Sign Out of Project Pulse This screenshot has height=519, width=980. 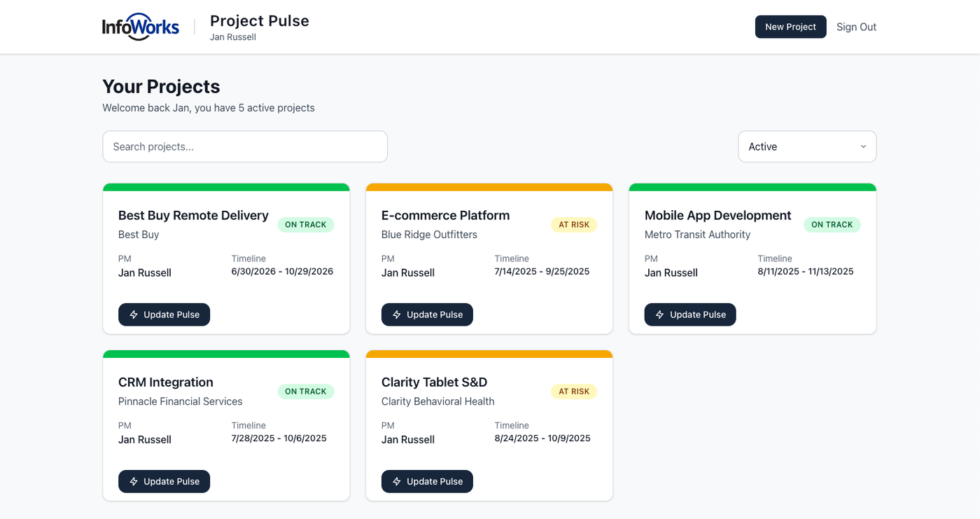click(856, 27)
